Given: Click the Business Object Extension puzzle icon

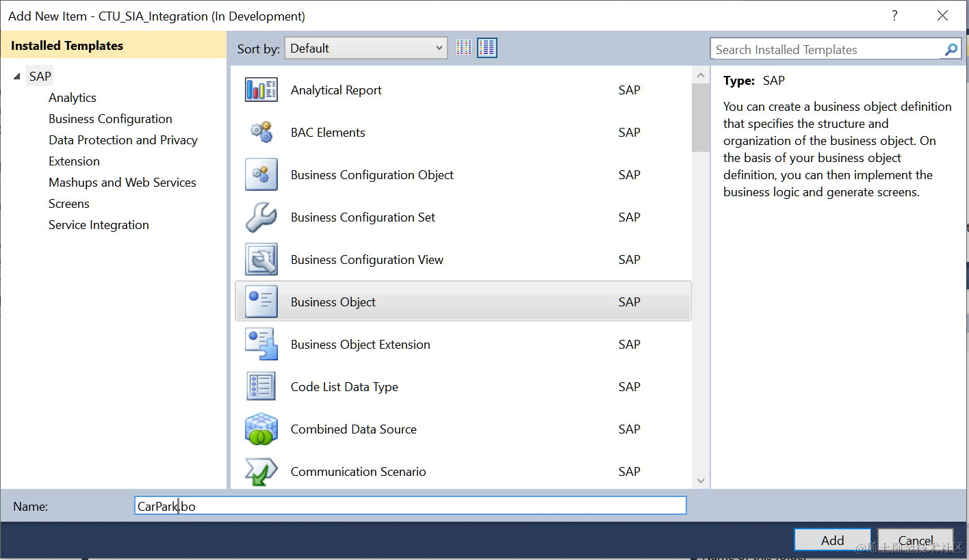Looking at the screenshot, I should pyautogui.click(x=261, y=344).
